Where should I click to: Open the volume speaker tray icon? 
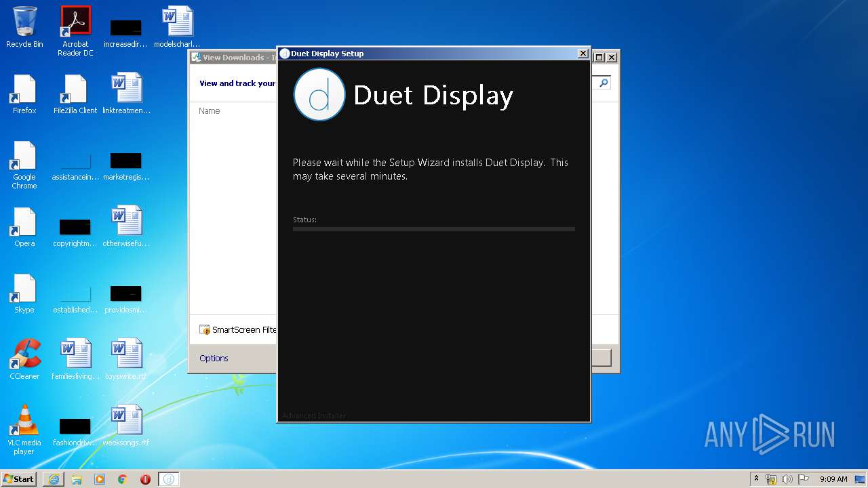(787, 479)
